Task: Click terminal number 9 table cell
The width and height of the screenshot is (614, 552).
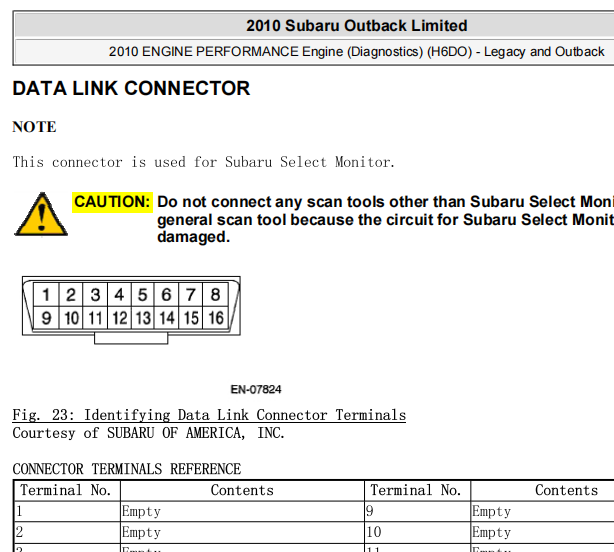Action: tap(417, 511)
